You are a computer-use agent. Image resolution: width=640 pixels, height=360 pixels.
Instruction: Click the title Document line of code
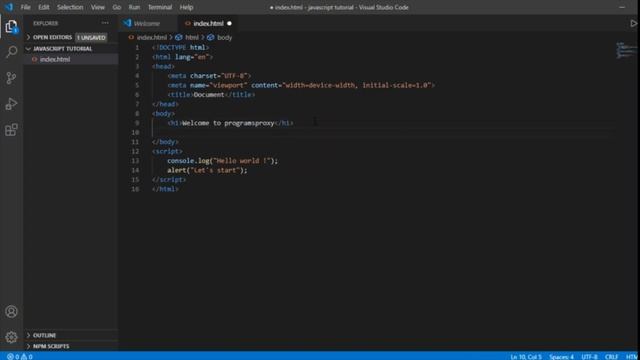[211, 95]
